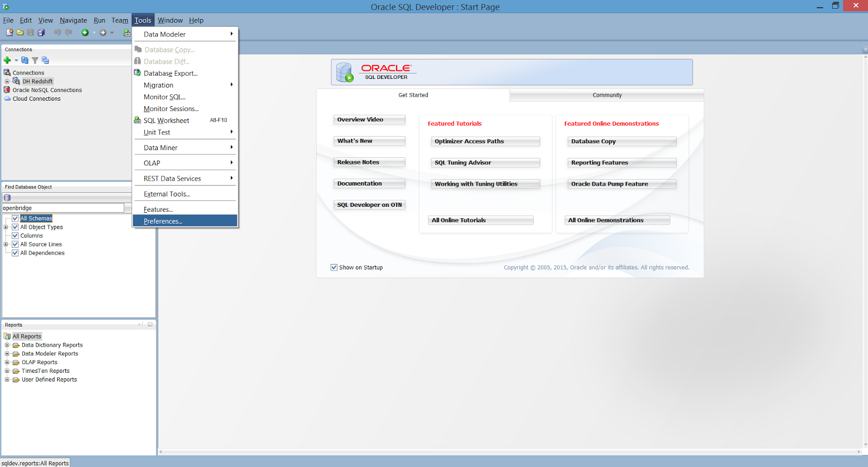Click the funnel Filter connections icon

coord(35,60)
